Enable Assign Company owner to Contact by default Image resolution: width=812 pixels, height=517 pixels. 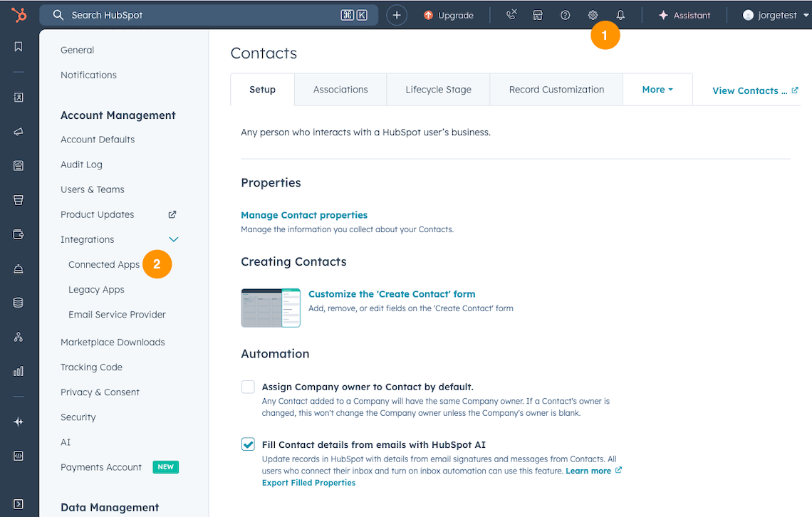pos(248,387)
